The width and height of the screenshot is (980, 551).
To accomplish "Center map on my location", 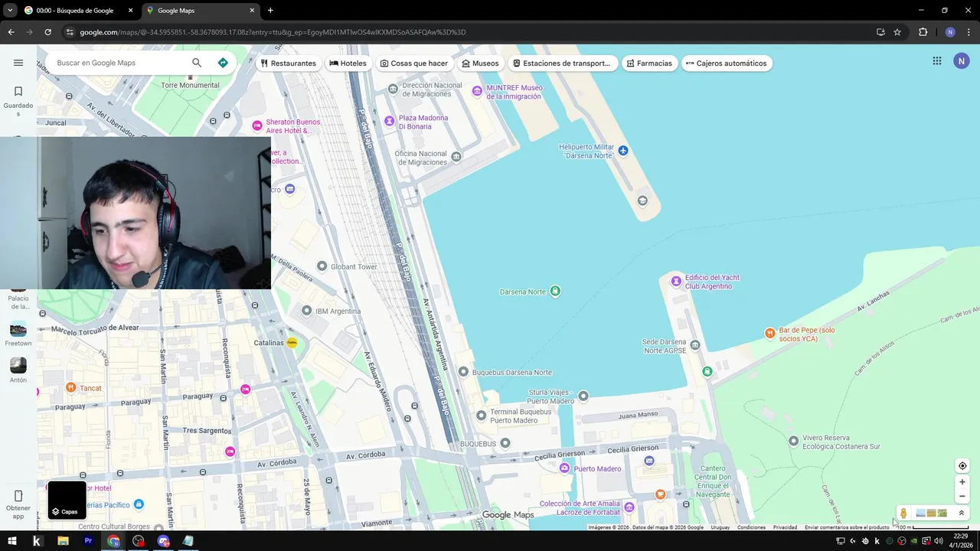I will point(962,466).
